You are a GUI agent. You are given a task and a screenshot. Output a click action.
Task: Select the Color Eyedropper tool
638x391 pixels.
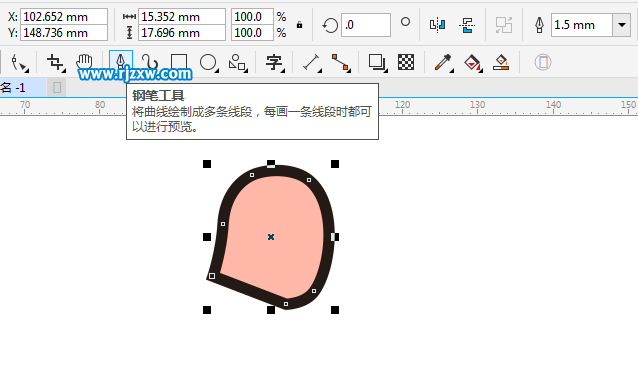pyautogui.click(x=443, y=63)
